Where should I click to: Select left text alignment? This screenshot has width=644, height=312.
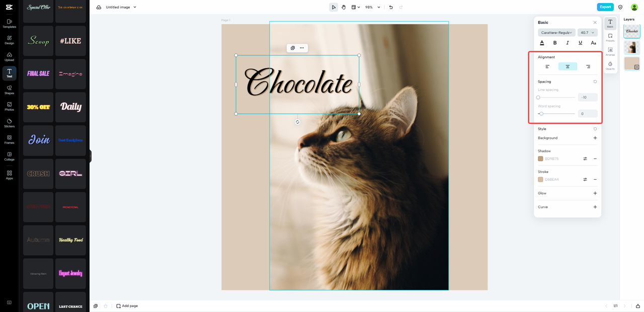pyautogui.click(x=547, y=66)
